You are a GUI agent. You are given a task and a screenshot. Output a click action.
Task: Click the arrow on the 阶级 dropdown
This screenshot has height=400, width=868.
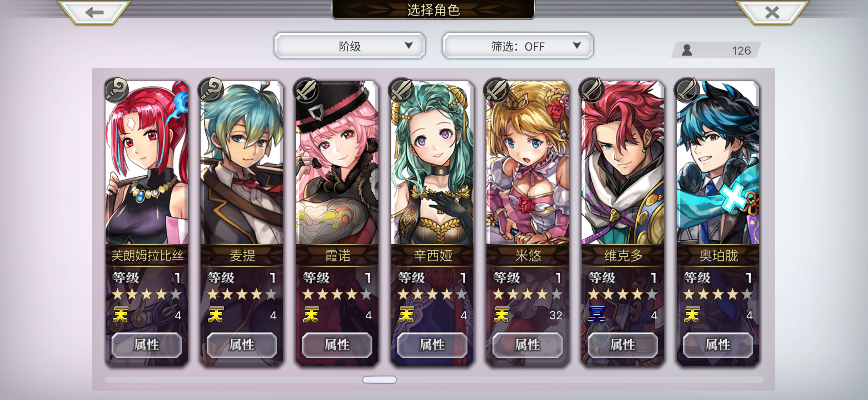409,45
